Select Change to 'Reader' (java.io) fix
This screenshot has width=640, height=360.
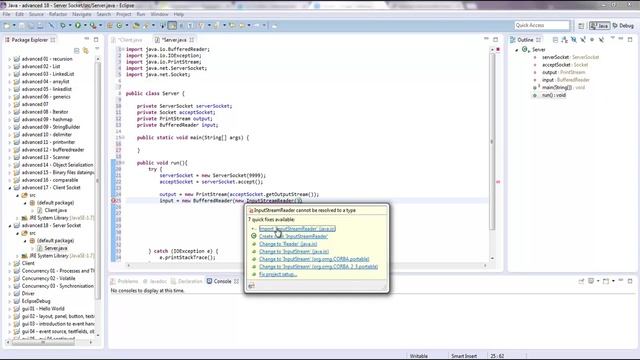[288, 244]
